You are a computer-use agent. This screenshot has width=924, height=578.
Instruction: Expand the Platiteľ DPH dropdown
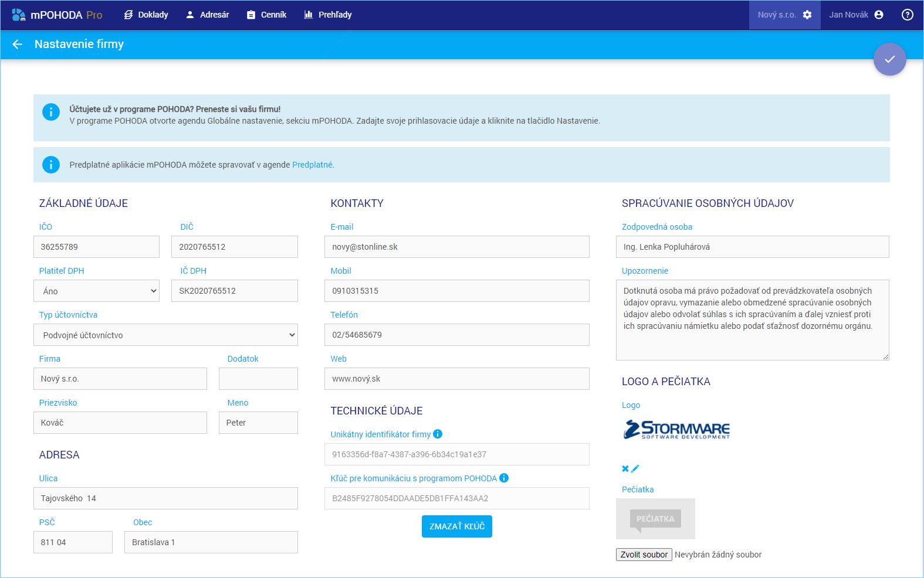point(96,291)
